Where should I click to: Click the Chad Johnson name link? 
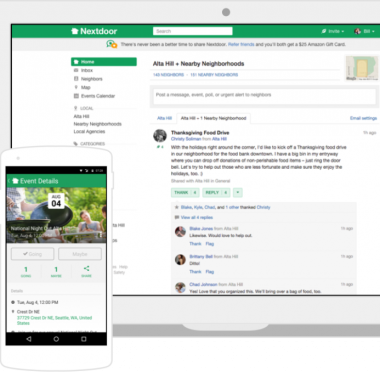pyautogui.click(x=203, y=285)
